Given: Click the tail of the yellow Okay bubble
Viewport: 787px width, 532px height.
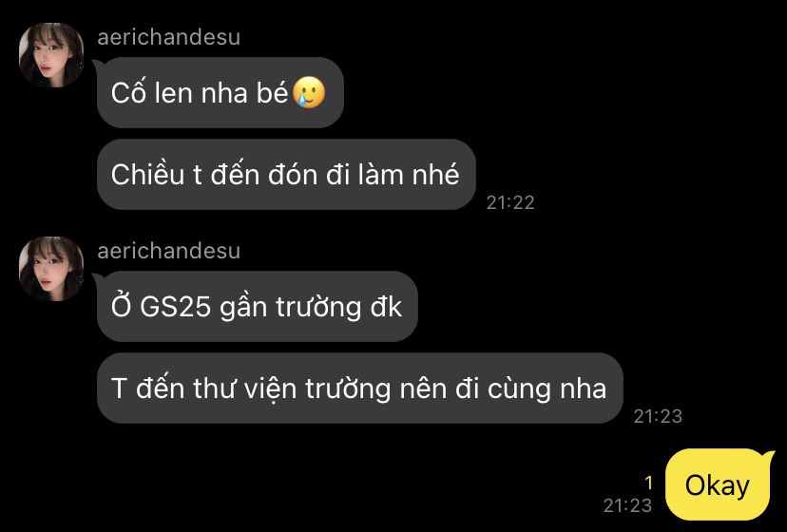Looking at the screenshot, I should [x=768, y=457].
